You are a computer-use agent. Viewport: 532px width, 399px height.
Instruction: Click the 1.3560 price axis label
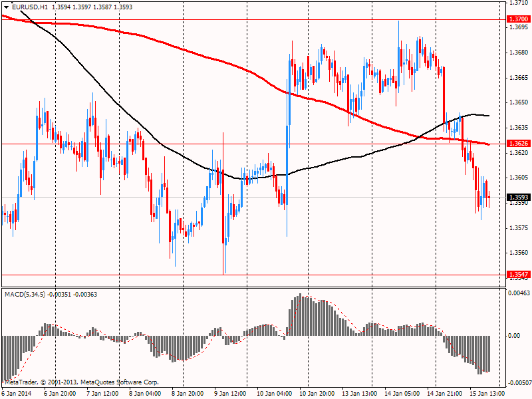[519, 253]
